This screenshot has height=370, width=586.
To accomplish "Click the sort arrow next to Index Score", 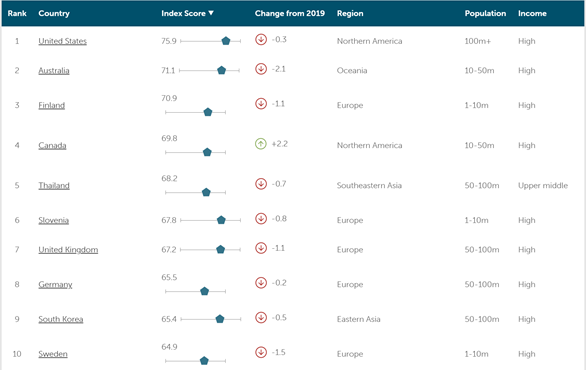I will [211, 13].
